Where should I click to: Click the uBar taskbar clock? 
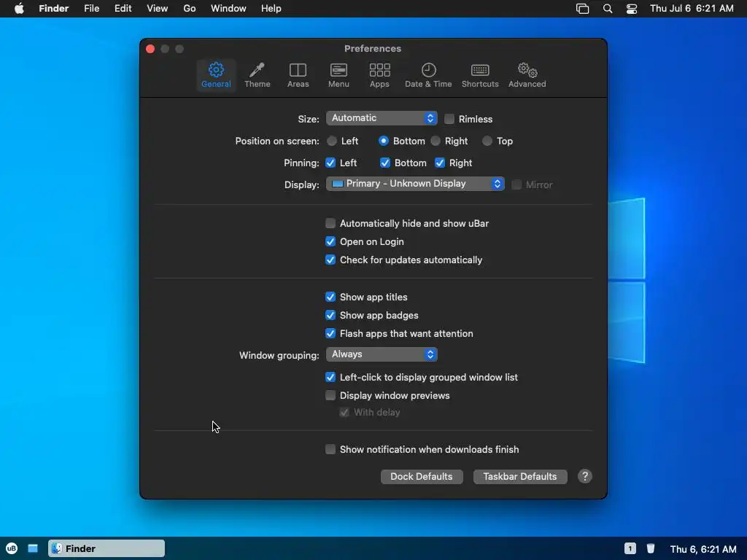click(x=703, y=549)
